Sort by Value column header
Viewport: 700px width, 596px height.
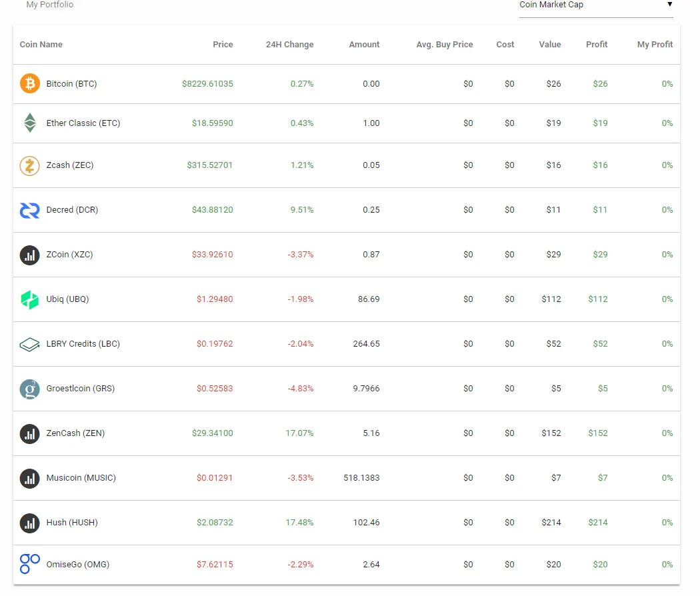(x=550, y=44)
